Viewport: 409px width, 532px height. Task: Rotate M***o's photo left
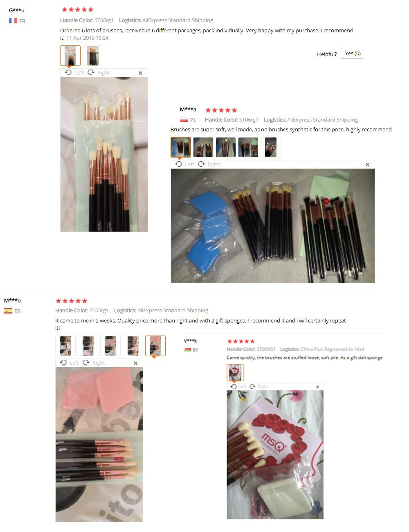69,363
